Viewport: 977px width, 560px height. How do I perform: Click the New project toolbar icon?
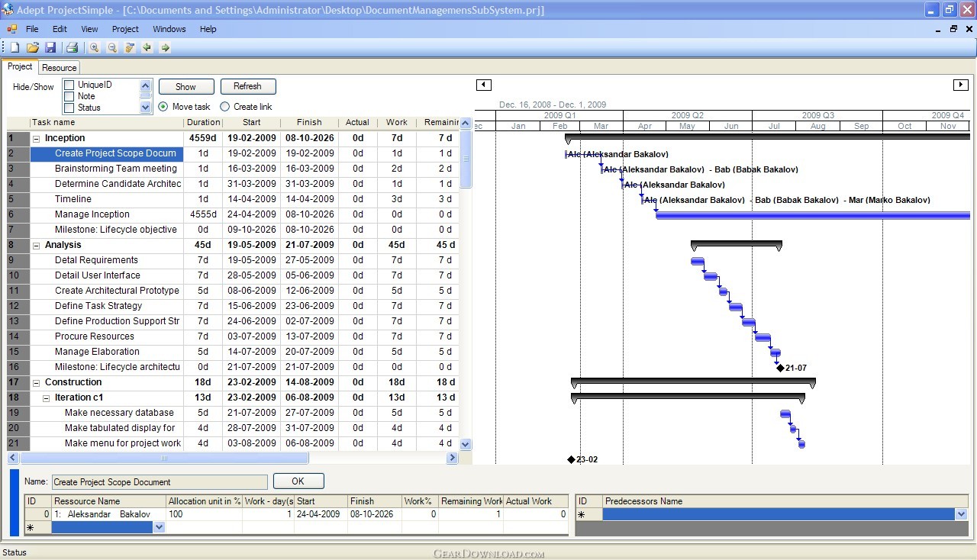15,47
